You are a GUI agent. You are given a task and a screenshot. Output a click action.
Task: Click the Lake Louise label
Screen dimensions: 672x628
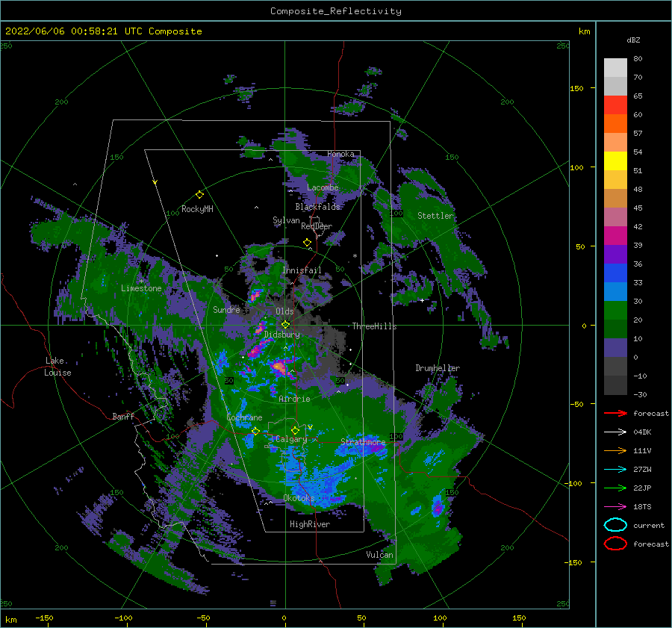pos(57,367)
